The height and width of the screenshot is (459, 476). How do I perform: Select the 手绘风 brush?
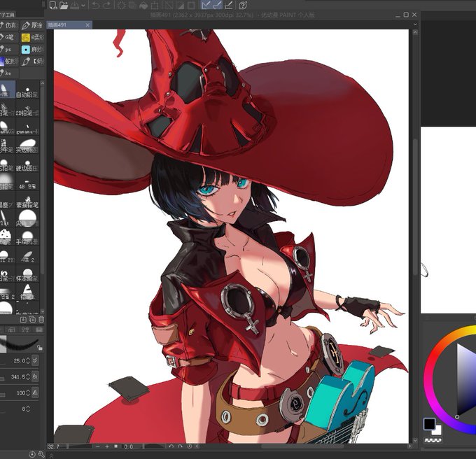point(27,237)
